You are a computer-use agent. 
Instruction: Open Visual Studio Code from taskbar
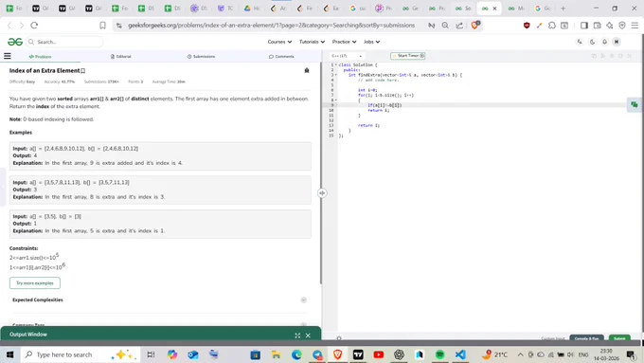[460, 354]
